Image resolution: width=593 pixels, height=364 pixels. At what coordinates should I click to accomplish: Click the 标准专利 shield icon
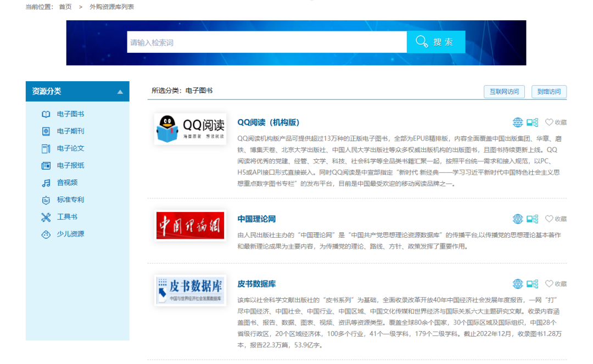[x=46, y=200]
